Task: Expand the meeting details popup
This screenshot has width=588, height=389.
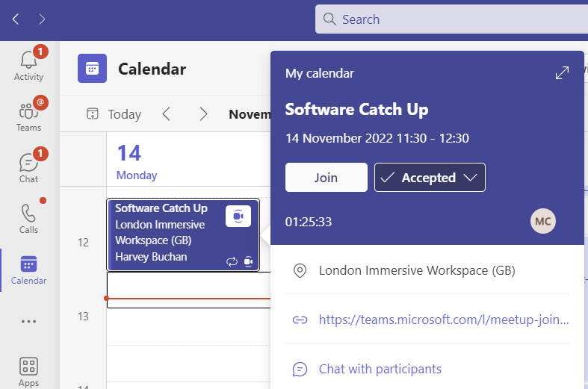Action: [x=562, y=72]
